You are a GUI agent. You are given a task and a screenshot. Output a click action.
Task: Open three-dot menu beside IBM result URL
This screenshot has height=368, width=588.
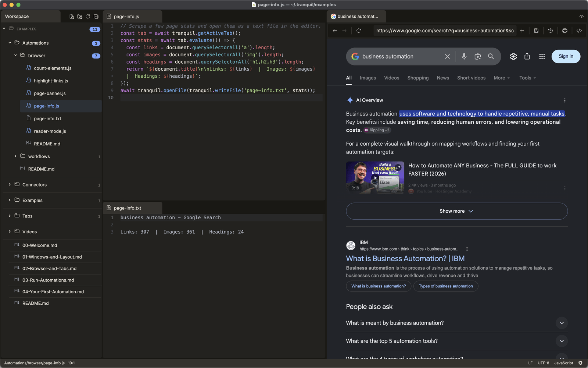point(467,249)
